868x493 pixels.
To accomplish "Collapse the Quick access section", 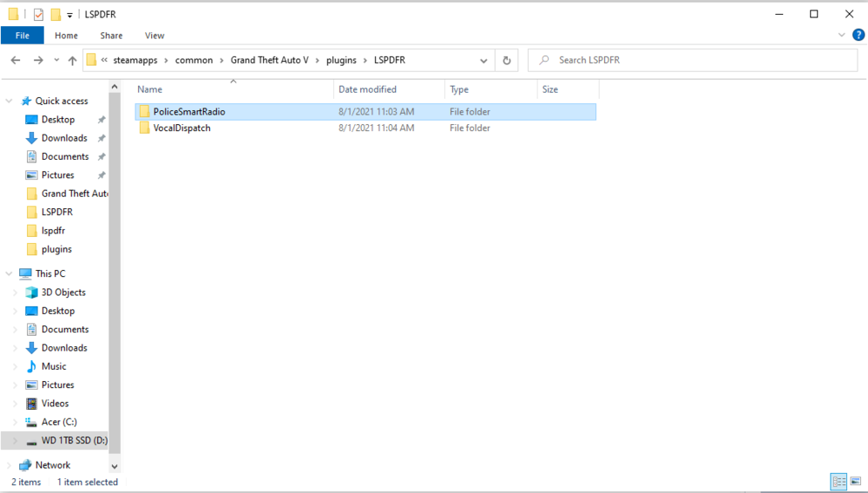I will (x=9, y=101).
